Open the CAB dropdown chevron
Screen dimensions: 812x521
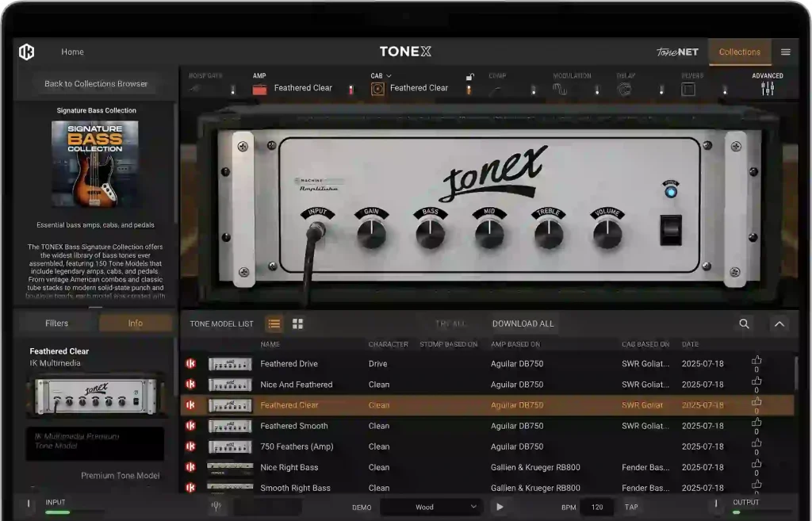[x=389, y=76]
